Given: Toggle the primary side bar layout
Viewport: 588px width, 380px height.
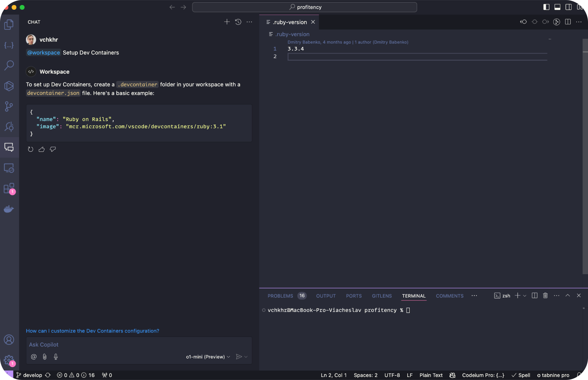Looking at the screenshot, I should 546,7.
